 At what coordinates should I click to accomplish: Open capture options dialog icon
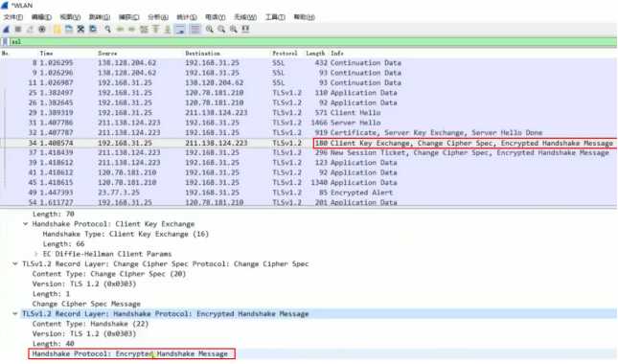(42, 29)
